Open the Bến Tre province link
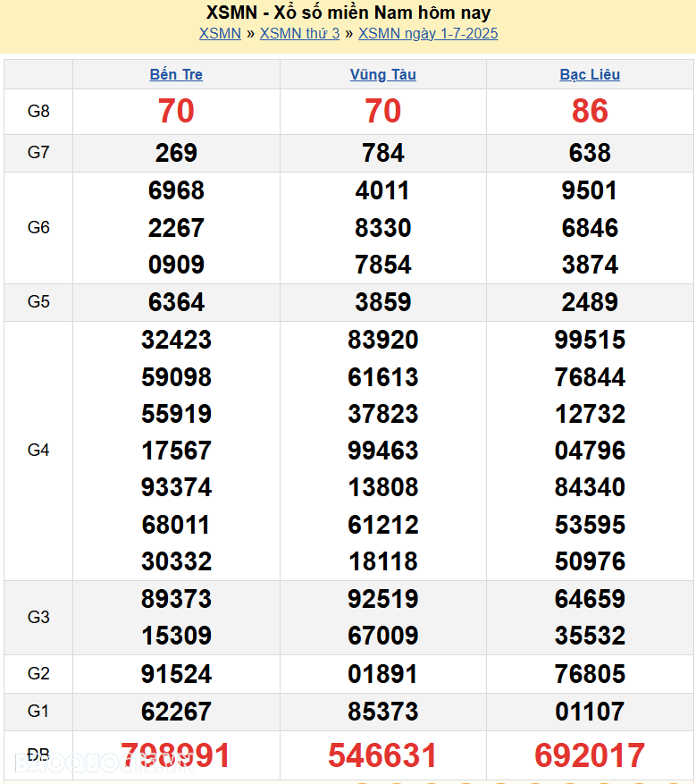Viewport: 696px width, 784px height. 176,75
